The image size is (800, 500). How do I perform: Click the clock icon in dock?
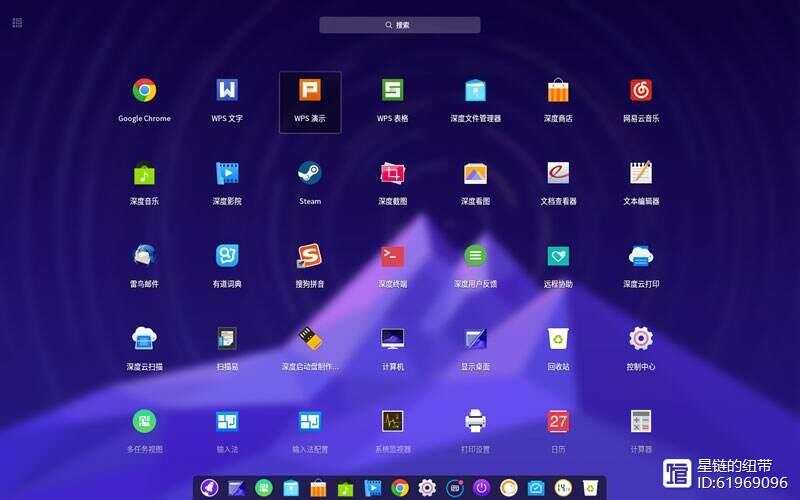point(563,488)
